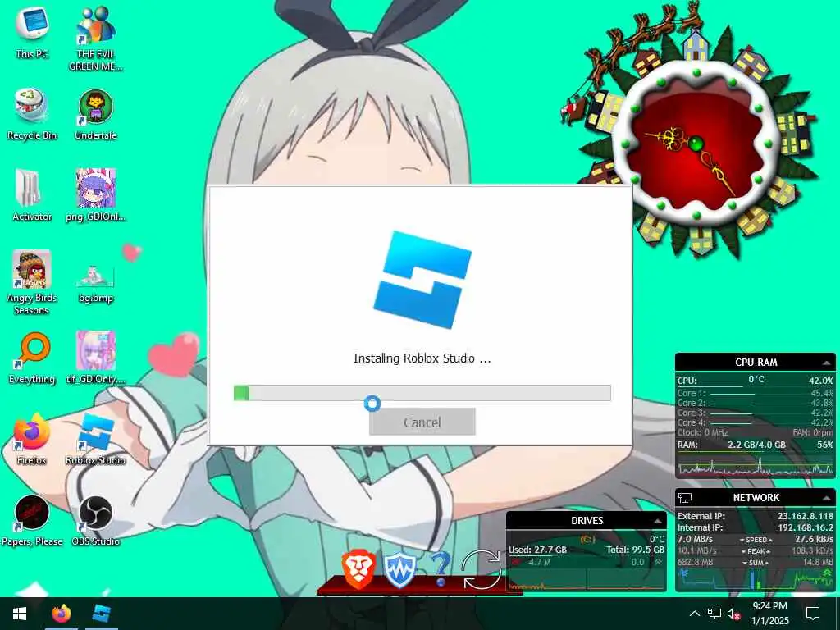
Task: Click the External IP value 23.162.8.118
Action: click(806, 517)
